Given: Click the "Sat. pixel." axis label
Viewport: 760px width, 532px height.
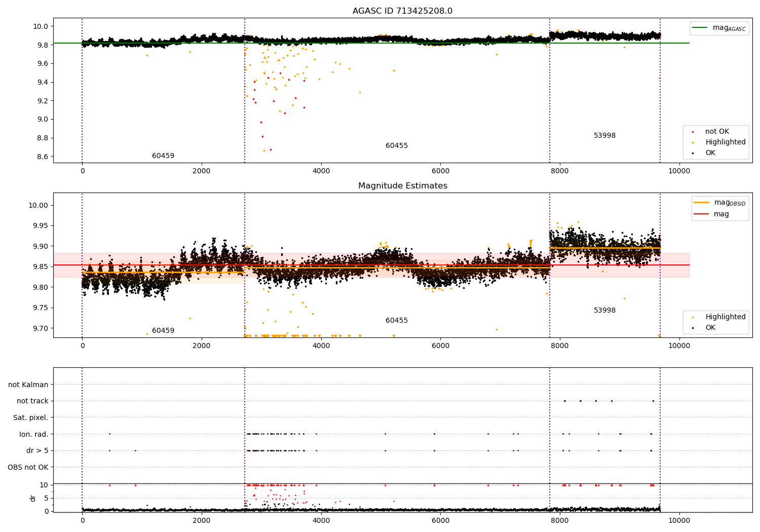Looking at the screenshot, I should click(30, 418).
